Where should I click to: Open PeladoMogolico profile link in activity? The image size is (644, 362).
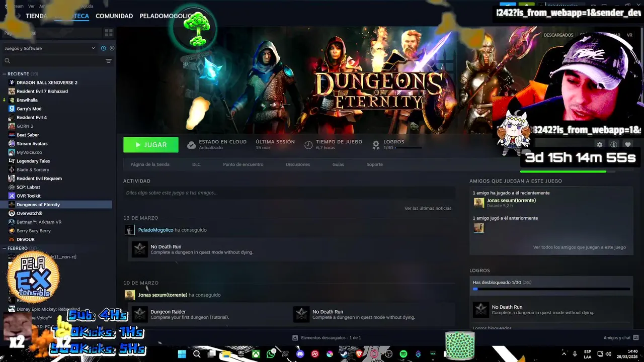point(155,230)
